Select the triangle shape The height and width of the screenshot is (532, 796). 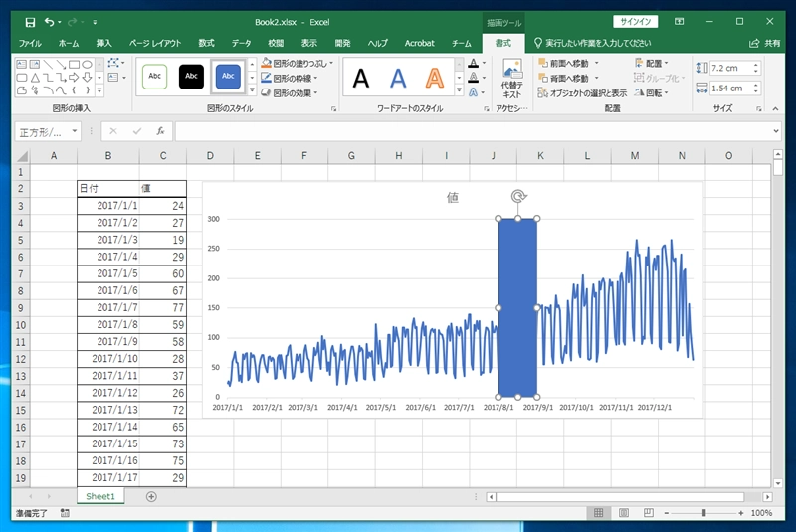(x=35, y=78)
